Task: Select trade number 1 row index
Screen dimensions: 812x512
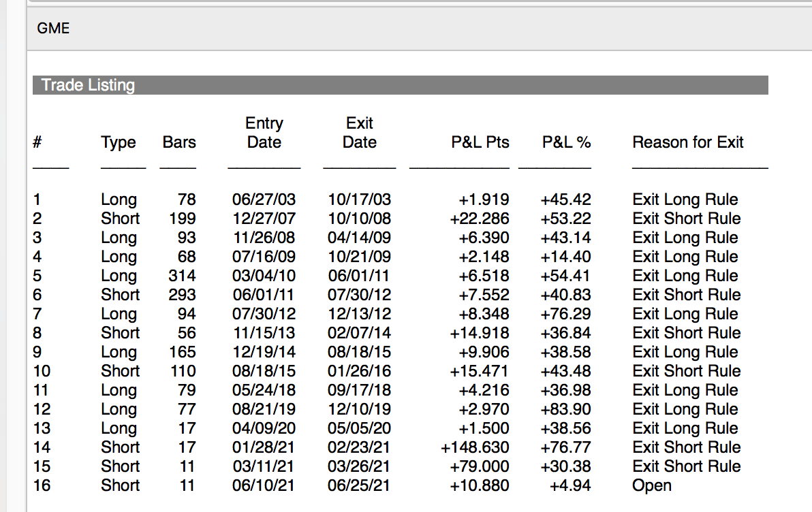Action: click(37, 199)
